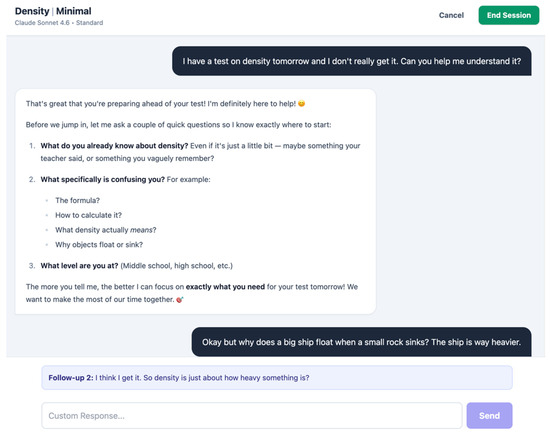Click "The formula?" bullet item

click(x=78, y=200)
